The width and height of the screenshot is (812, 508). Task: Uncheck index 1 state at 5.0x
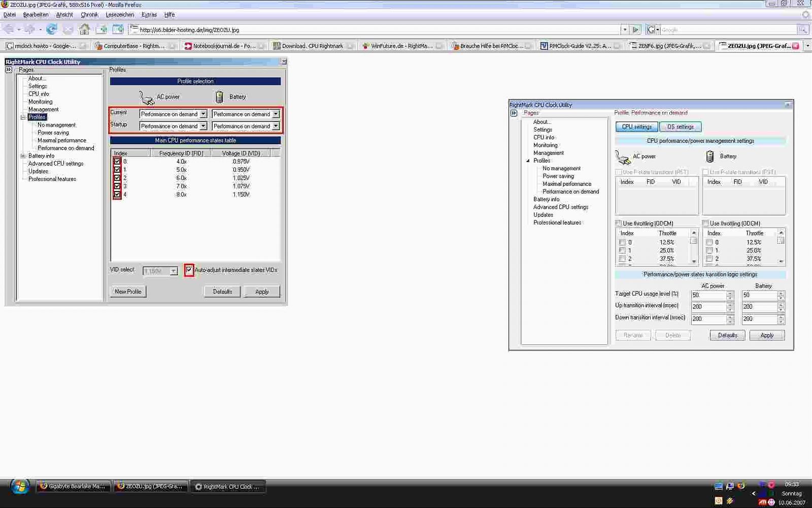click(117, 170)
